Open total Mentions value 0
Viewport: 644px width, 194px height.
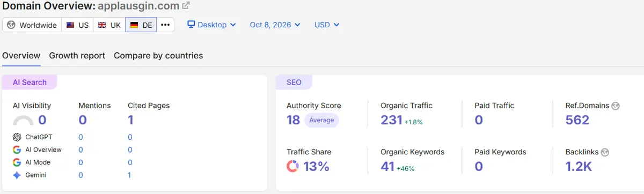click(x=83, y=120)
